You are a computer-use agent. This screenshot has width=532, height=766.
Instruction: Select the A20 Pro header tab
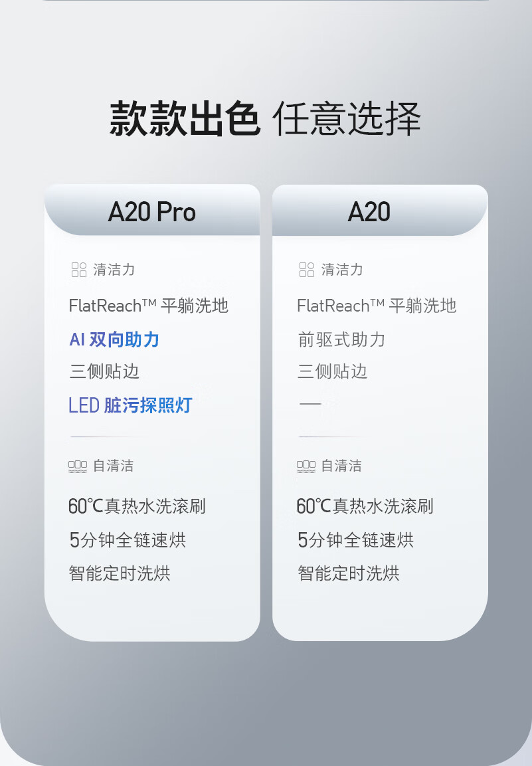point(152,212)
